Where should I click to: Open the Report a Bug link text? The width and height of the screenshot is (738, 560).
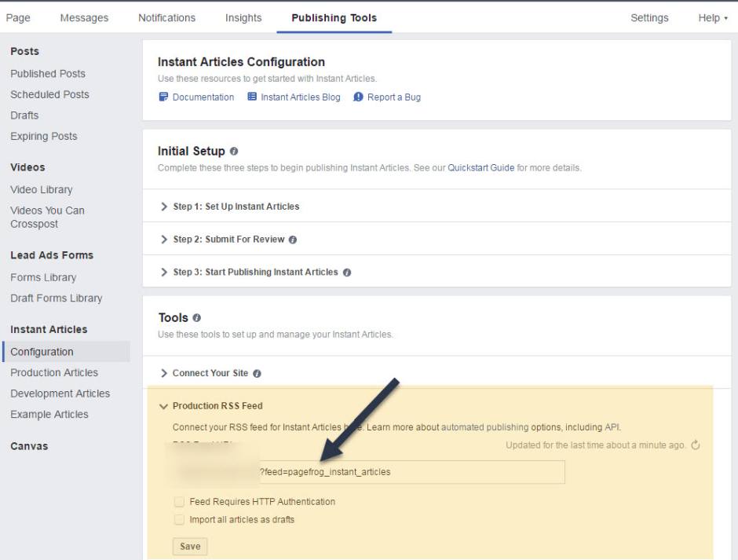pyautogui.click(x=394, y=97)
